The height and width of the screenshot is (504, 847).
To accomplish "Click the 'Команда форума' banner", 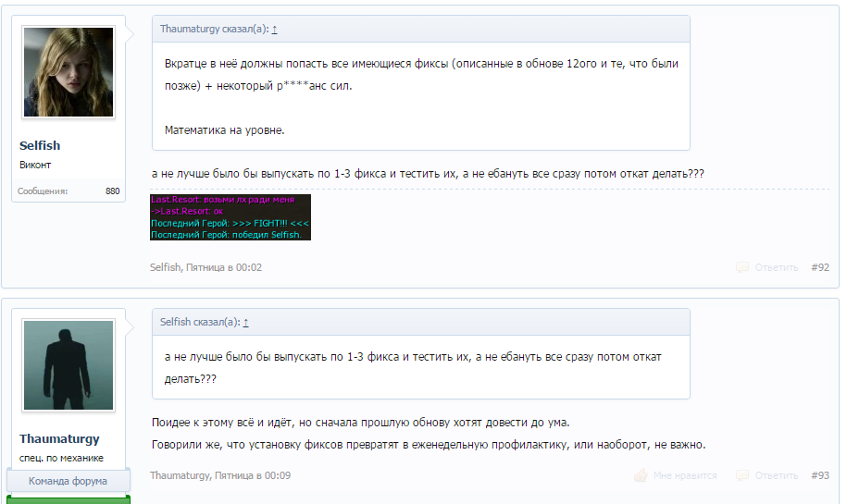I will tap(68, 481).
